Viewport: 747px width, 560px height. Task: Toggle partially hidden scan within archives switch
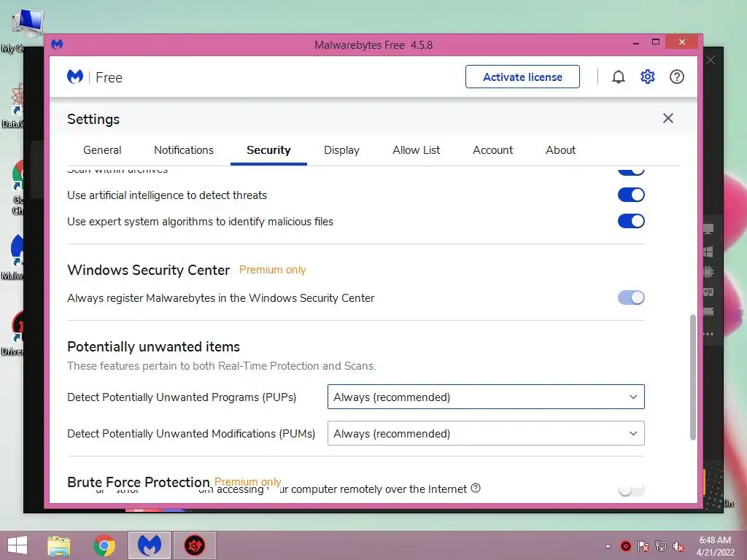(631, 171)
